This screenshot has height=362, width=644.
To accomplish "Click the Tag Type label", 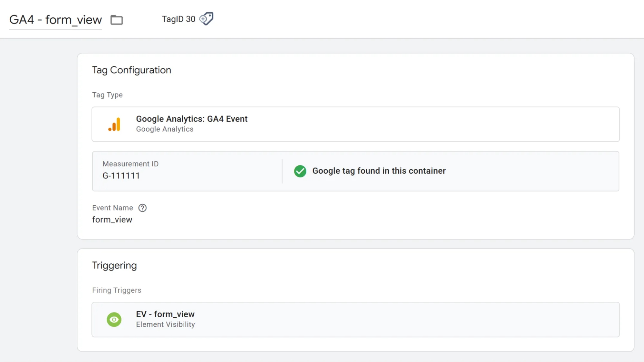I will coord(107,95).
